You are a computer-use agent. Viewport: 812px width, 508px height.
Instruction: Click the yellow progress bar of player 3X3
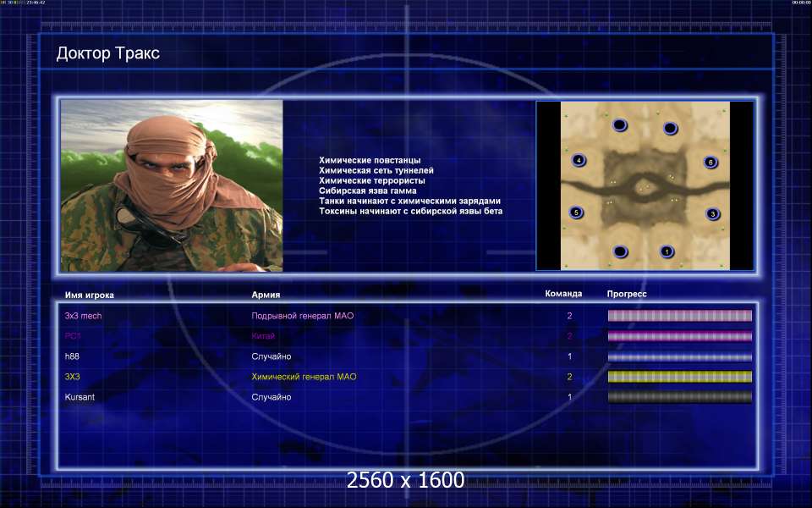pyautogui.click(x=679, y=377)
